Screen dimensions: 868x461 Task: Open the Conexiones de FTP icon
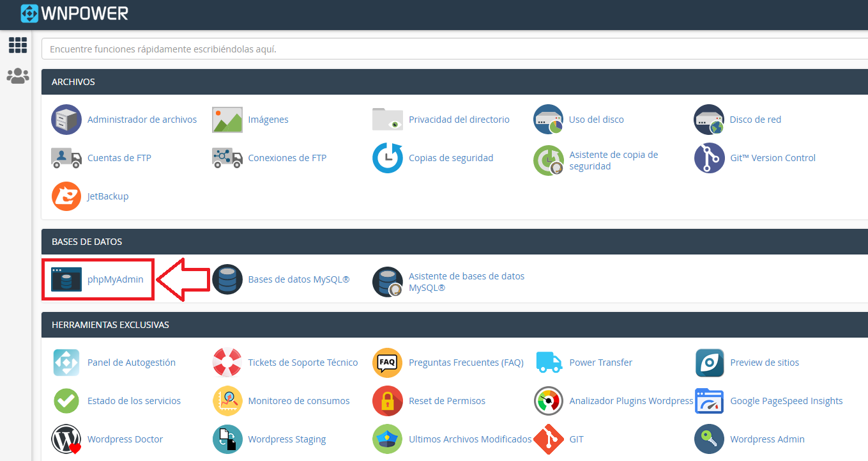[227, 158]
